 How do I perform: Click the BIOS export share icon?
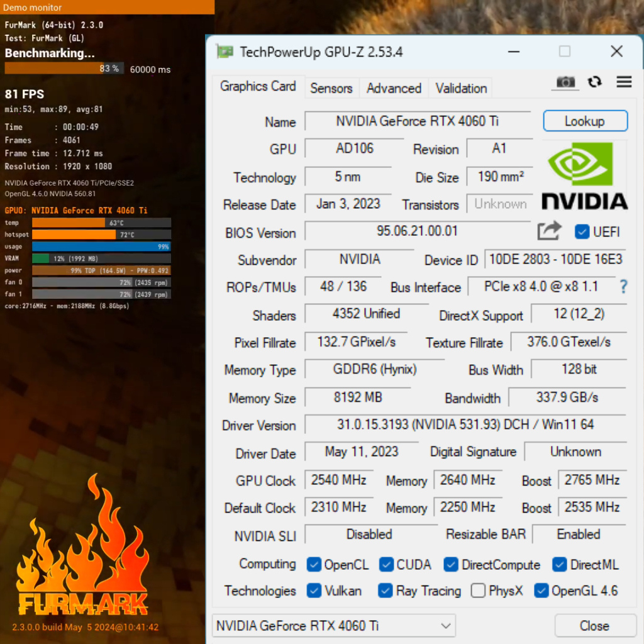tap(549, 231)
